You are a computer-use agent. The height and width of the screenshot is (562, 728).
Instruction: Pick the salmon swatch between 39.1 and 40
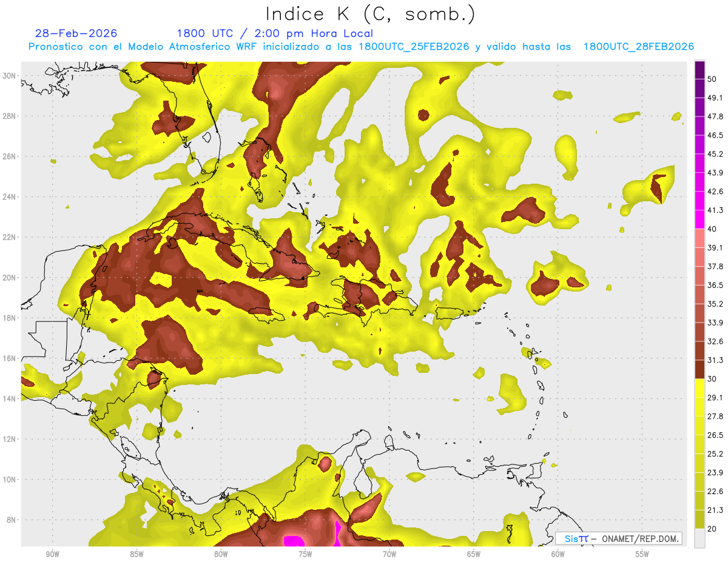700,238
